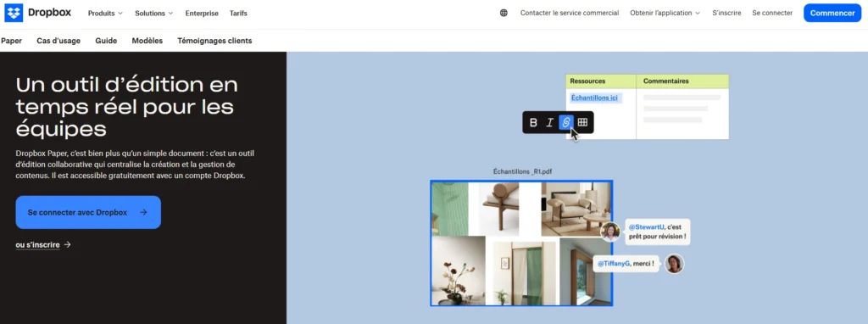Open the globe language selector

(x=504, y=13)
